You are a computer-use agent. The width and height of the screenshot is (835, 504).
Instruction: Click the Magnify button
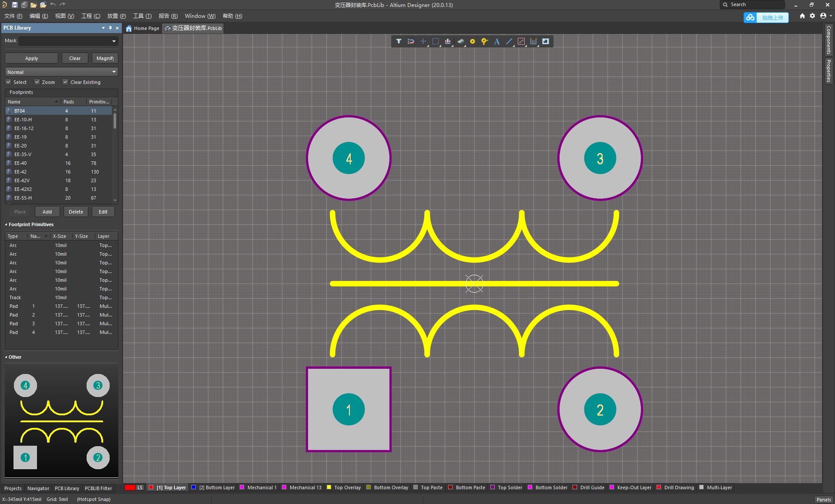pyautogui.click(x=105, y=58)
